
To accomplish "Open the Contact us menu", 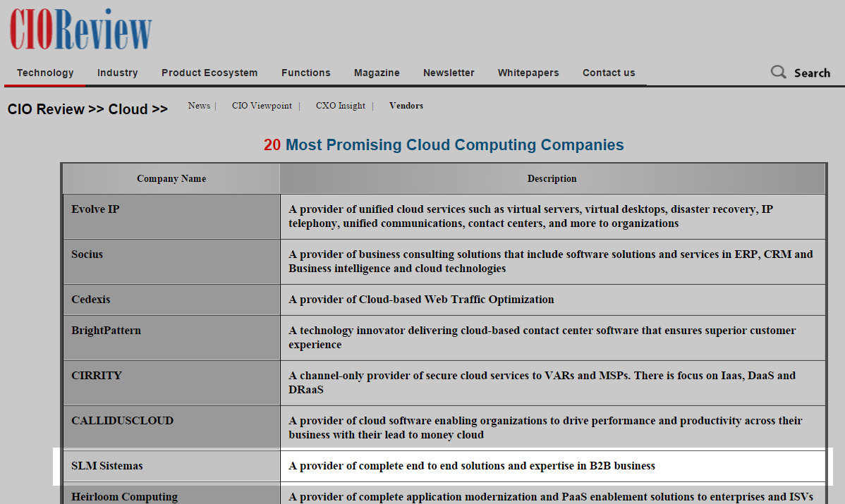I will [x=609, y=73].
